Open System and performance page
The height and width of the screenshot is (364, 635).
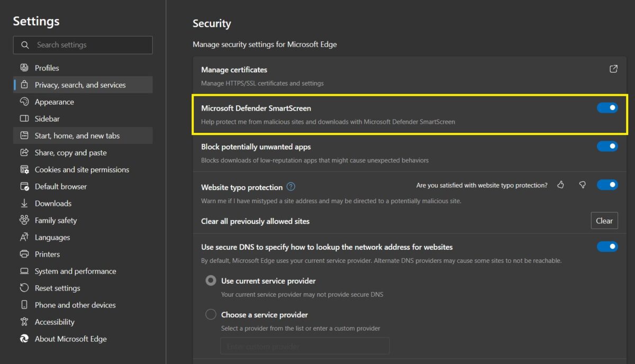pos(83,271)
